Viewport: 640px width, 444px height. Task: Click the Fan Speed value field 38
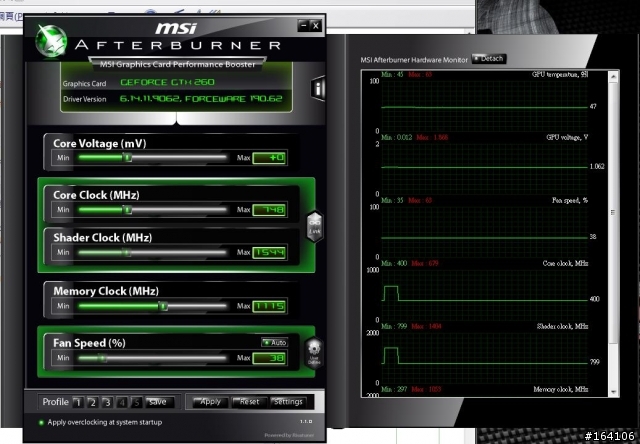269,358
